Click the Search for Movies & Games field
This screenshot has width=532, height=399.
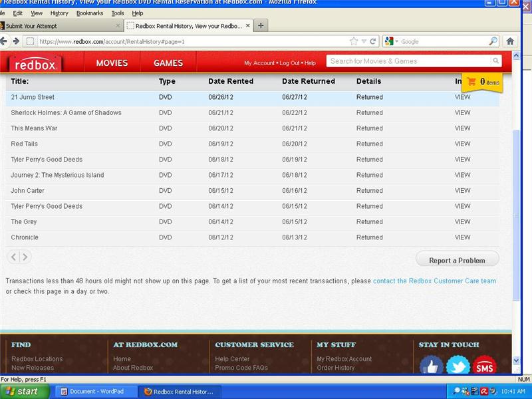click(408, 61)
